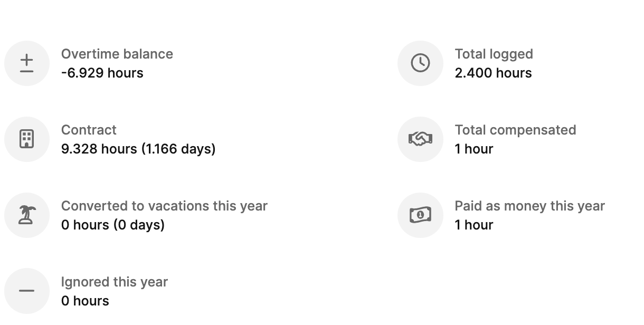Click the Ignored this year label

point(114,282)
